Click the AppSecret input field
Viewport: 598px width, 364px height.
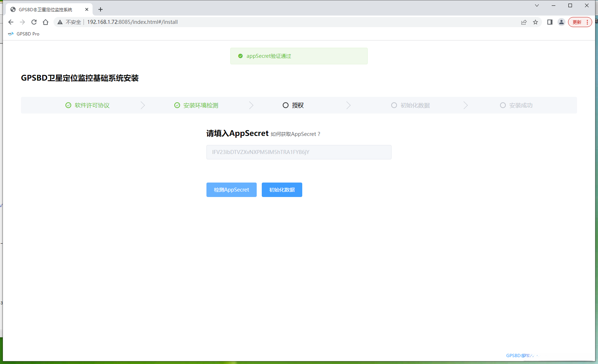(299, 152)
